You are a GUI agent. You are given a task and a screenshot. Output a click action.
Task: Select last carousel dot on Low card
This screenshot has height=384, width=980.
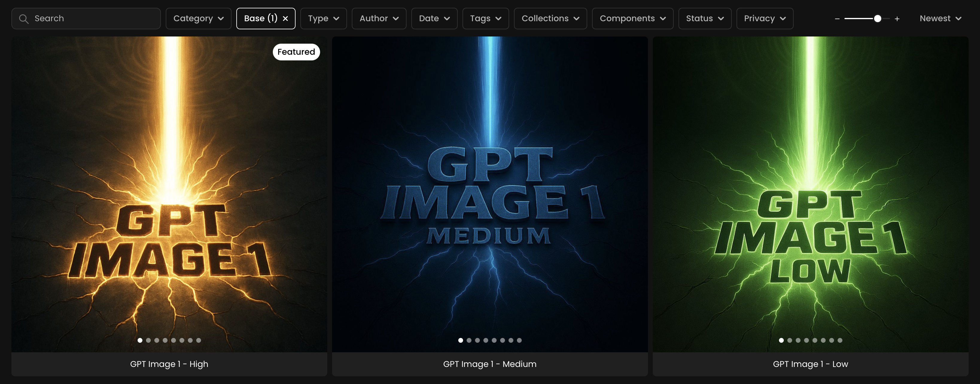click(x=840, y=340)
